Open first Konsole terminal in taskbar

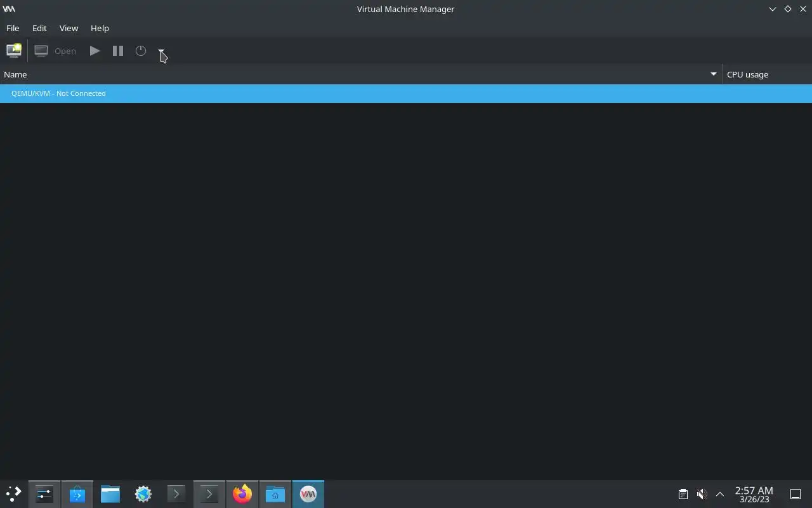point(176,494)
